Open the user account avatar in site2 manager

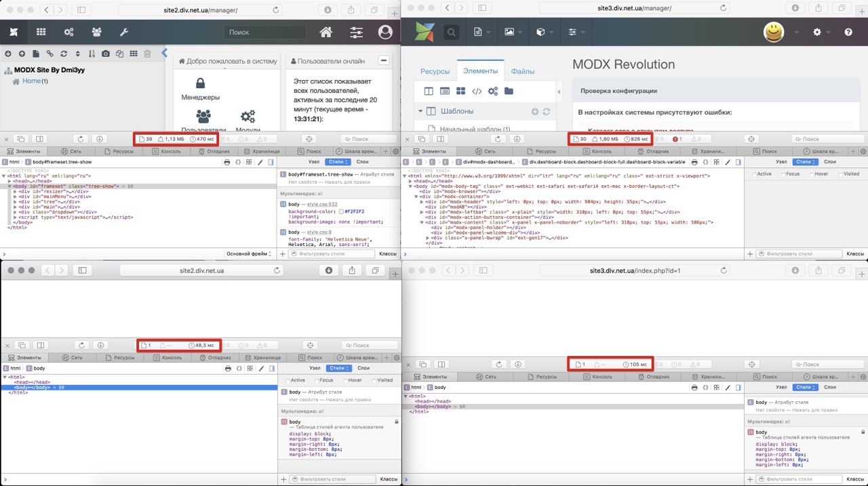(x=386, y=32)
